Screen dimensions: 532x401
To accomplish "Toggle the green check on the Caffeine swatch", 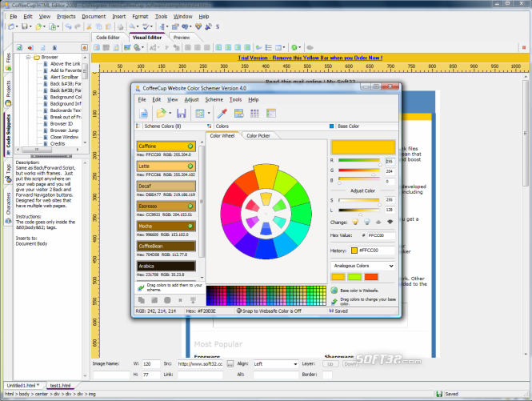I will click(x=190, y=146).
